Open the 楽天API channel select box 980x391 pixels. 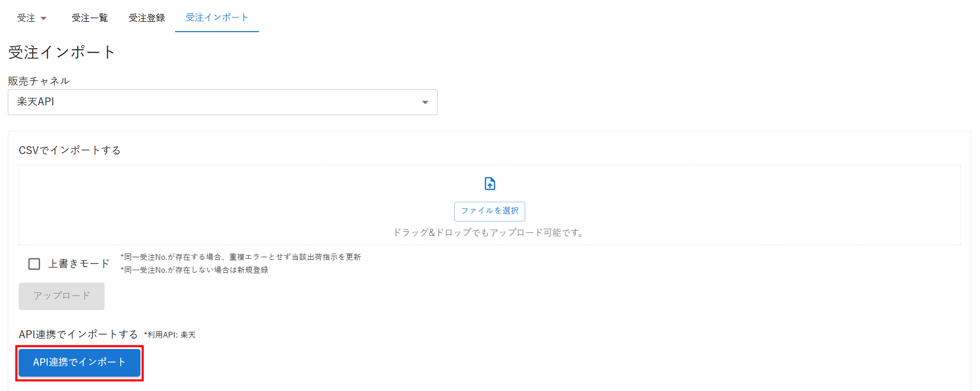point(223,102)
